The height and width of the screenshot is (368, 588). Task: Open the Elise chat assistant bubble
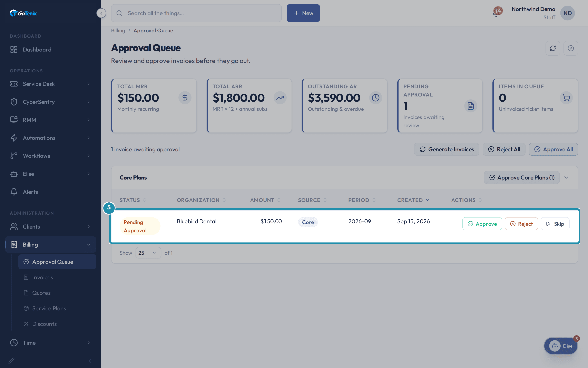point(561,346)
